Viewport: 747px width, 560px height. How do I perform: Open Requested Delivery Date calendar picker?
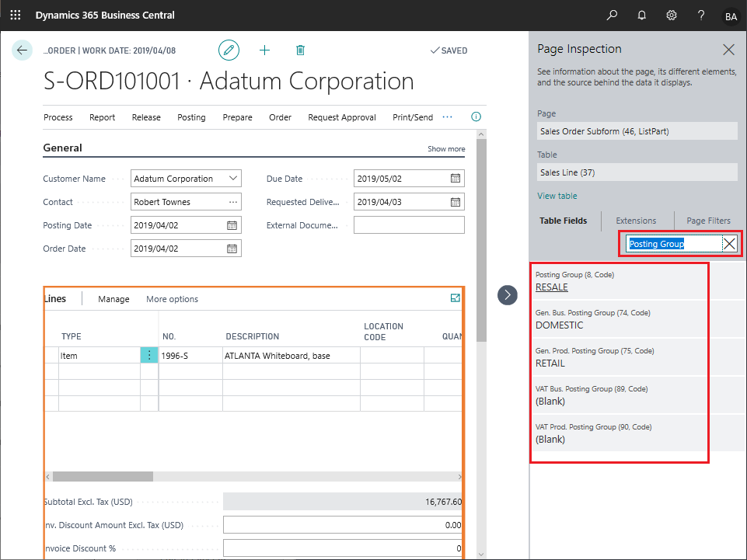pyautogui.click(x=456, y=201)
